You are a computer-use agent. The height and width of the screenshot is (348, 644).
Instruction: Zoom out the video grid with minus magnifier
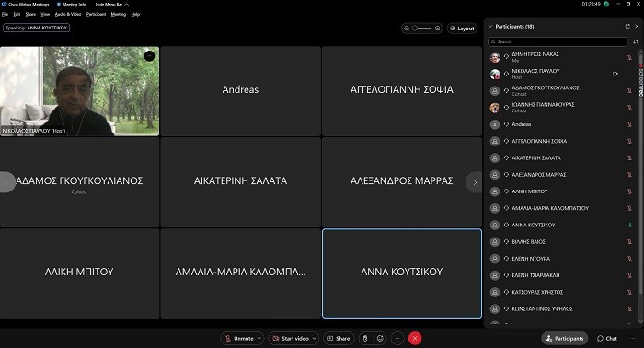click(407, 29)
